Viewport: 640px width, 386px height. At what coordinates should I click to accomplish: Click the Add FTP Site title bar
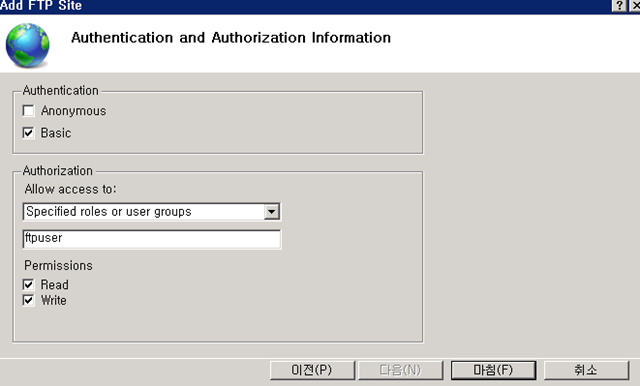click(306, 6)
